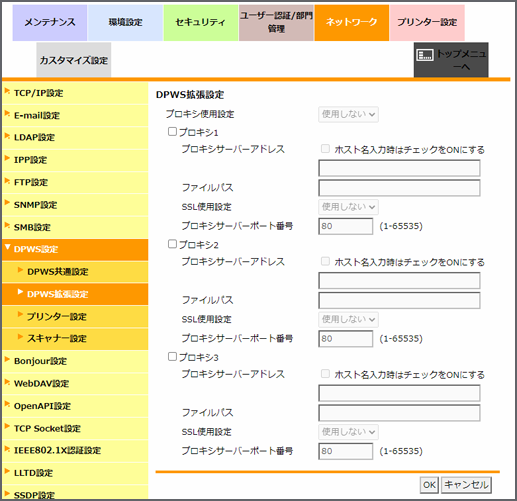Click プロキシ3 server address input field
The image size is (517, 501).
pos(399,393)
